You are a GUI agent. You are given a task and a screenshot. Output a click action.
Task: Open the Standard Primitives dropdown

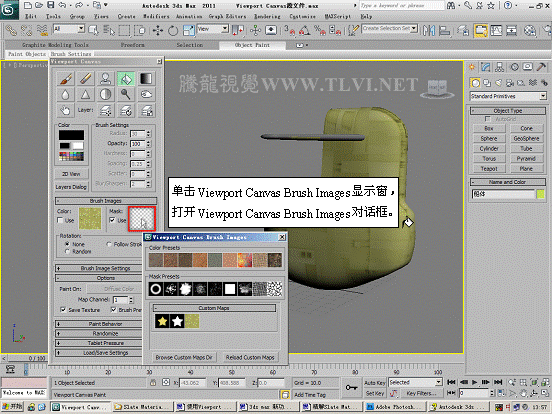click(508, 96)
